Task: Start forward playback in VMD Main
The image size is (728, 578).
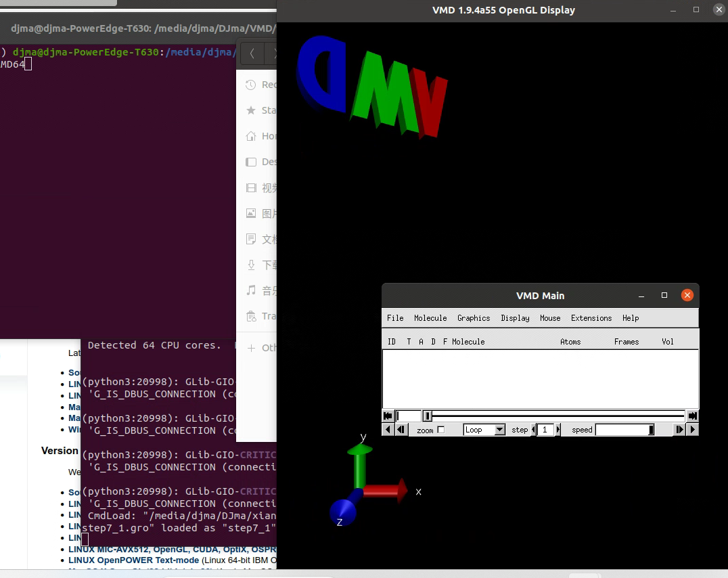Action: 691,429
